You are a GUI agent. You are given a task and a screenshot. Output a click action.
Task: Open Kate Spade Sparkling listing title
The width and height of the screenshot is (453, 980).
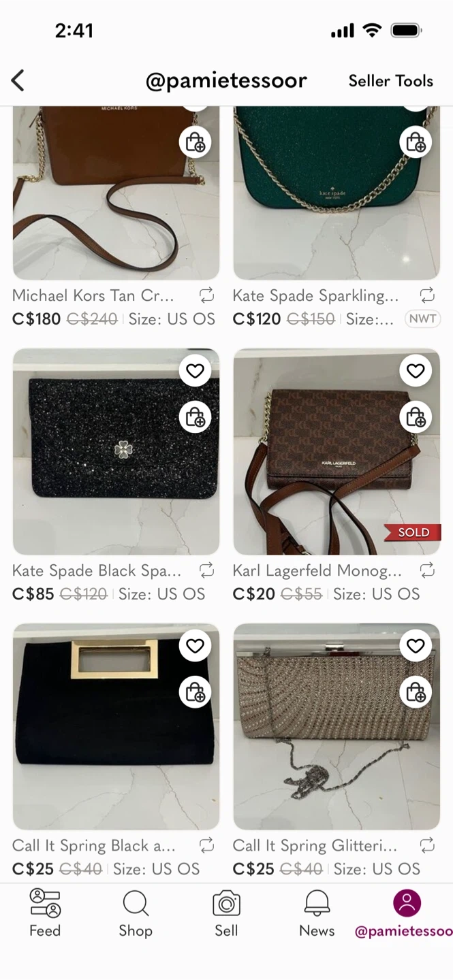[x=316, y=295]
